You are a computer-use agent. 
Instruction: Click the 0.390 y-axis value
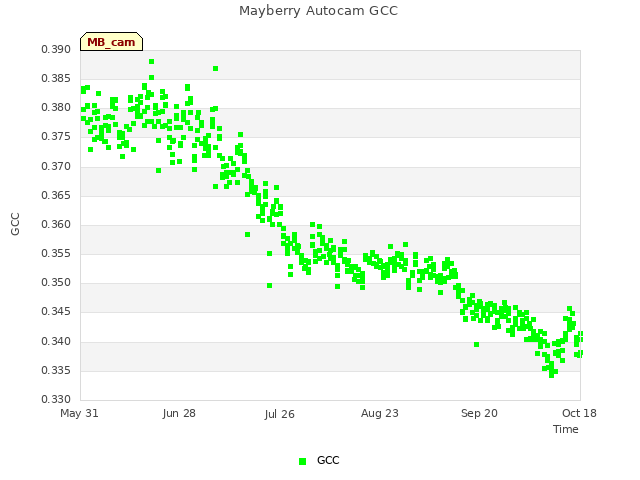56,50
